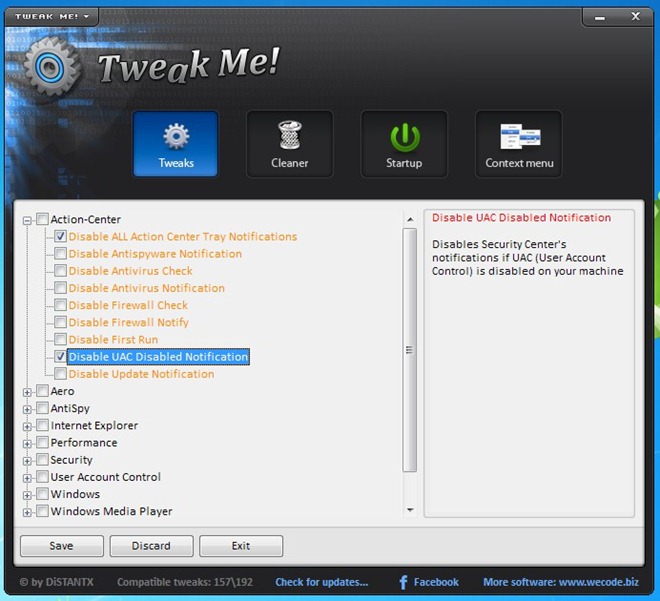Image resolution: width=660 pixels, height=601 pixels.
Task: Tick the User Account Control checkbox
Action: pos(42,477)
